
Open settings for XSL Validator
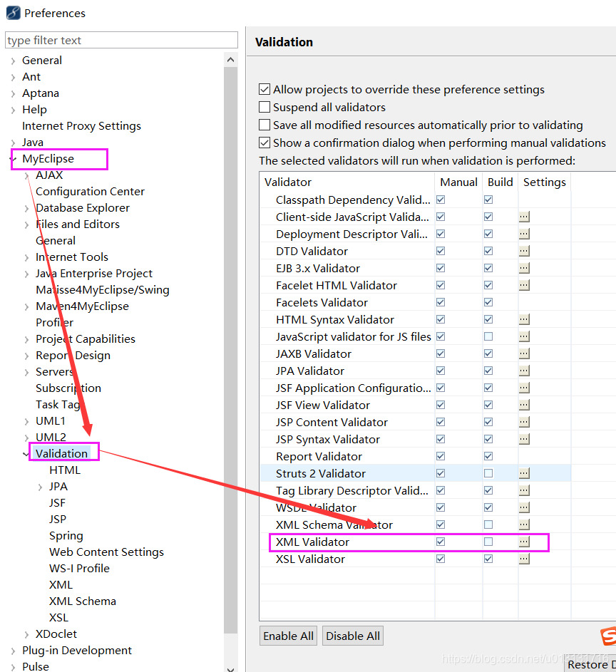click(524, 559)
